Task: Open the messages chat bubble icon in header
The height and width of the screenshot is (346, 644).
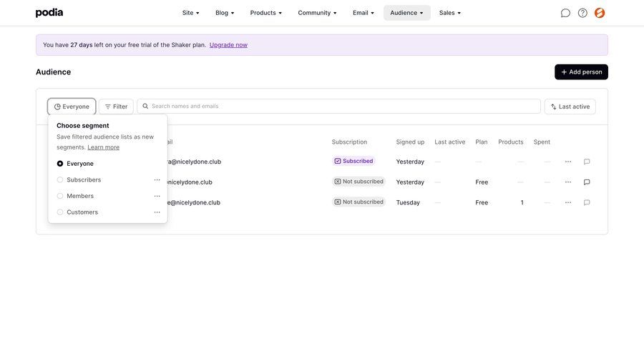Action: point(565,13)
